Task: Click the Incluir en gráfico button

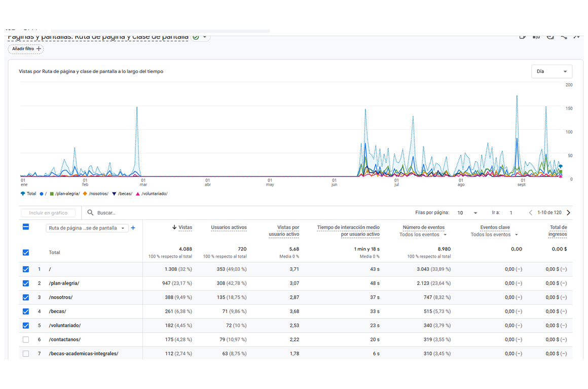Action: (48, 213)
